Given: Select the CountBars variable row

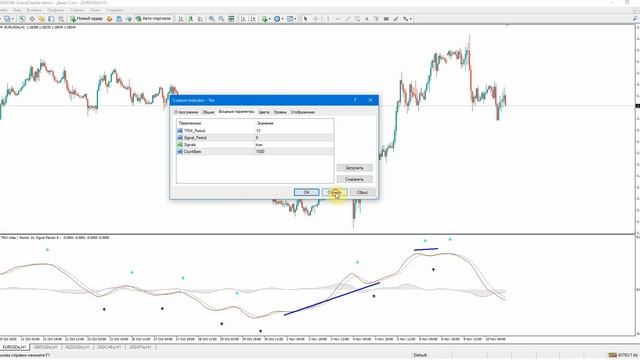Looking at the screenshot, I should tap(255, 151).
